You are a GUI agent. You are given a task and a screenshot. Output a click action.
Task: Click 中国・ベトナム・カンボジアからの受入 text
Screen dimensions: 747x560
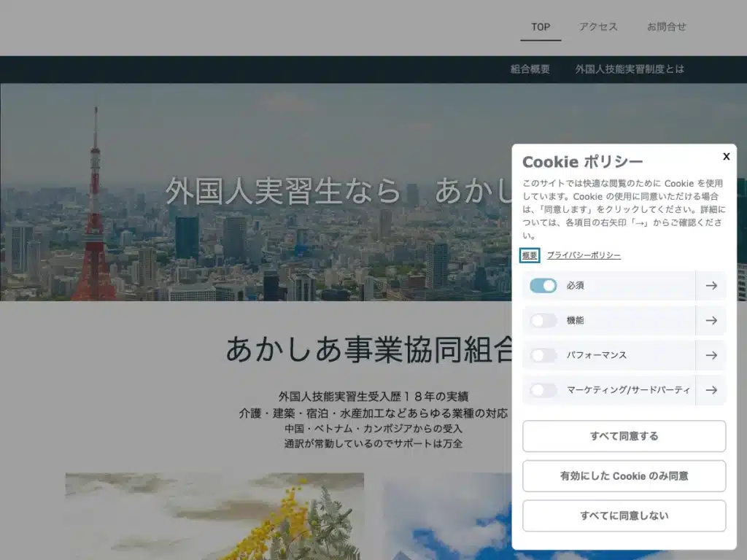click(373, 429)
